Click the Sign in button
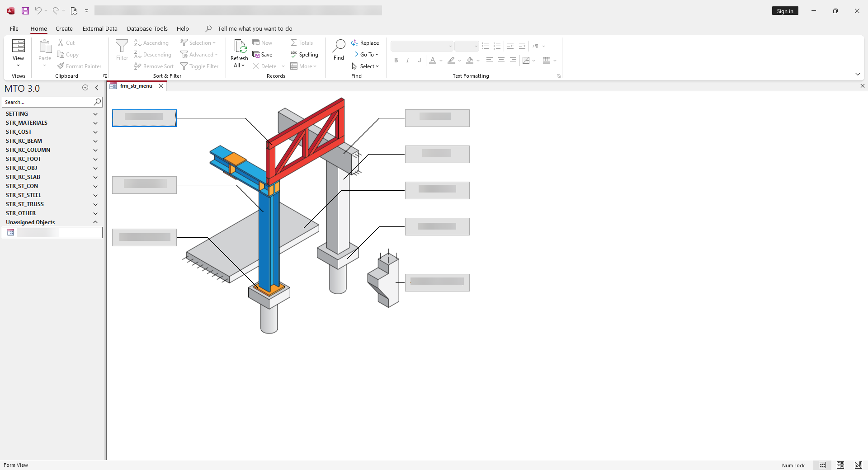868x470 pixels. (785, 11)
